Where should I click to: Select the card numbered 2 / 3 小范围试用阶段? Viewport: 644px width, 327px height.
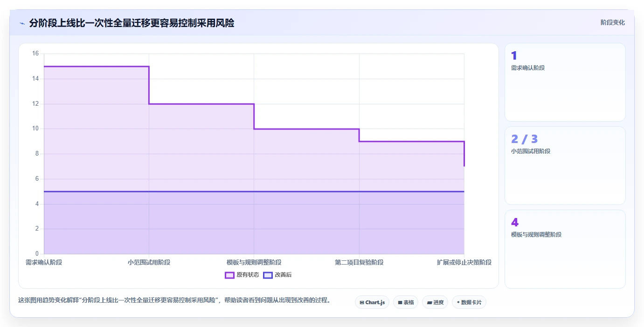point(565,165)
